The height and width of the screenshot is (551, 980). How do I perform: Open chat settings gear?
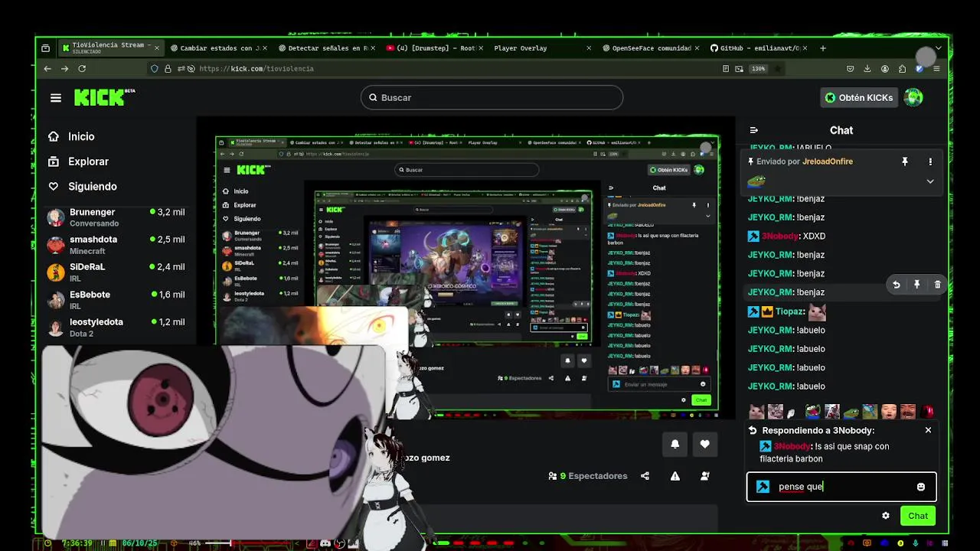click(886, 516)
